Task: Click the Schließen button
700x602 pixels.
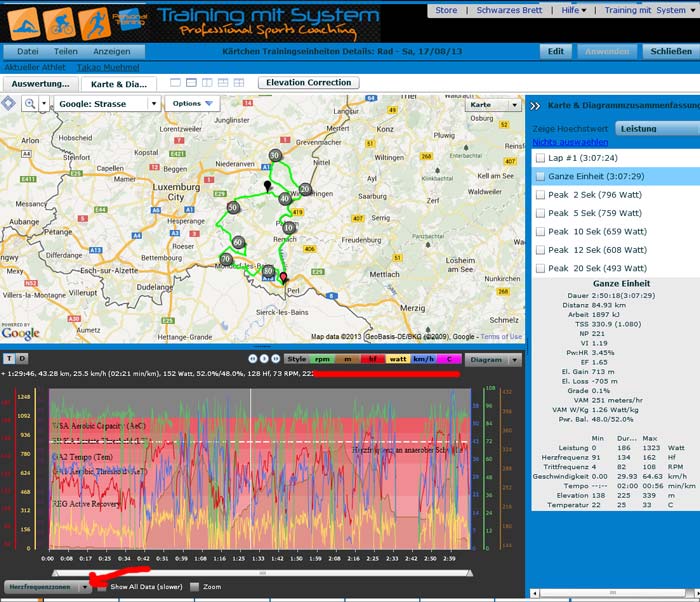Action: click(x=671, y=51)
